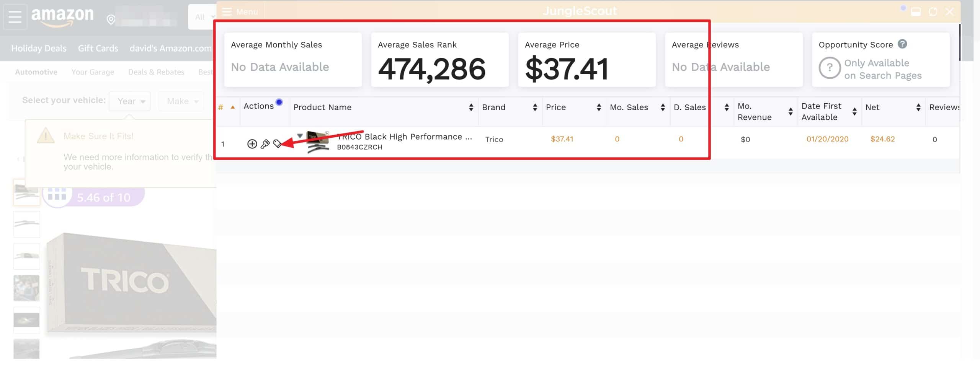
Task: Click the Amazon logo
Action: [62, 17]
